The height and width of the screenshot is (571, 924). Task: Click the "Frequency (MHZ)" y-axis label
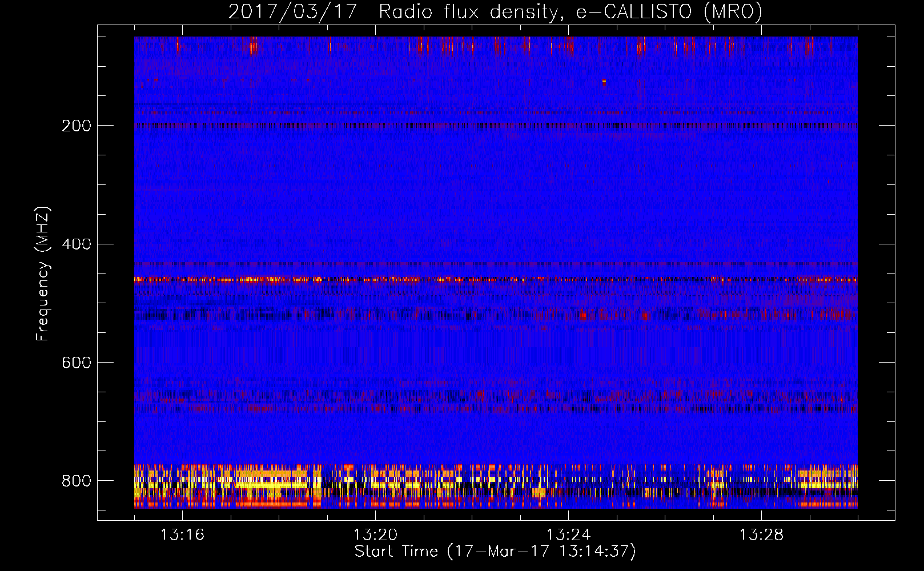coord(43,274)
